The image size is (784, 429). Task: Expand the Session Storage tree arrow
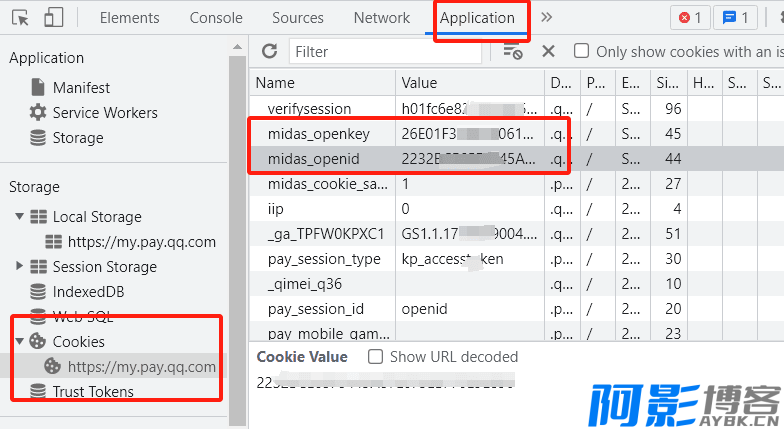(20, 266)
